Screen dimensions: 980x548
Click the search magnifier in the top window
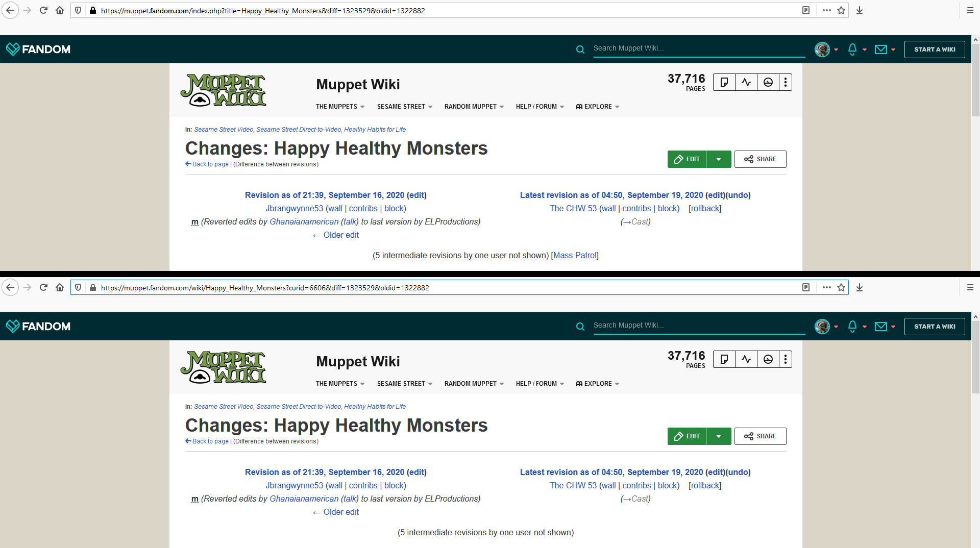(x=580, y=49)
